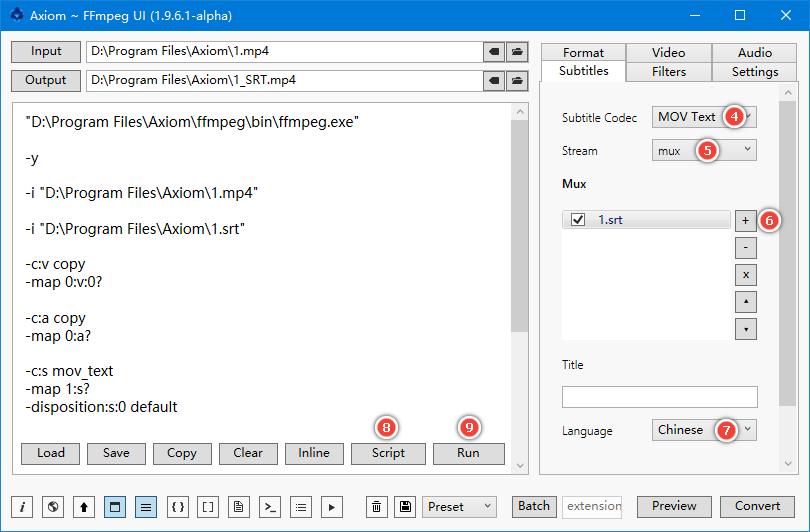This screenshot has height=532, width=810.
Task: Open the Subtitle Codec dropdown
Action: point(704,117)
